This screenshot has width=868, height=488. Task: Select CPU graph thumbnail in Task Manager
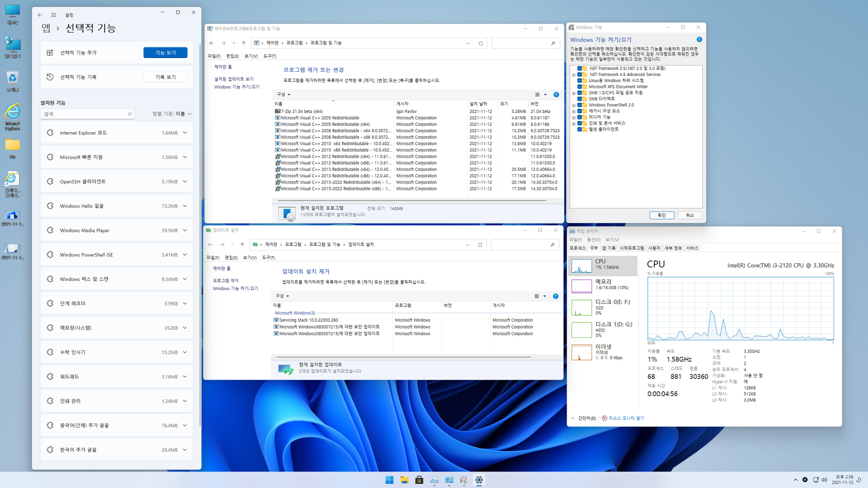coord(582,265)
